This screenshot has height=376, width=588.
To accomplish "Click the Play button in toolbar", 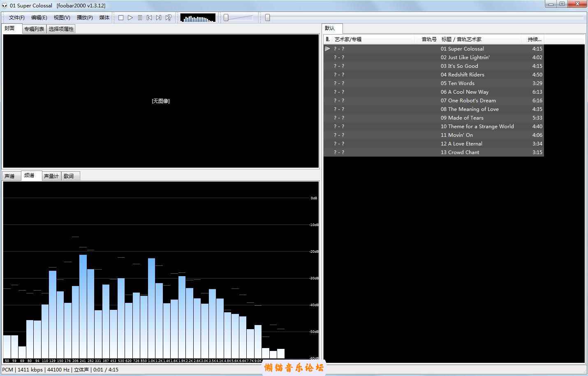I will coord(130,18).
